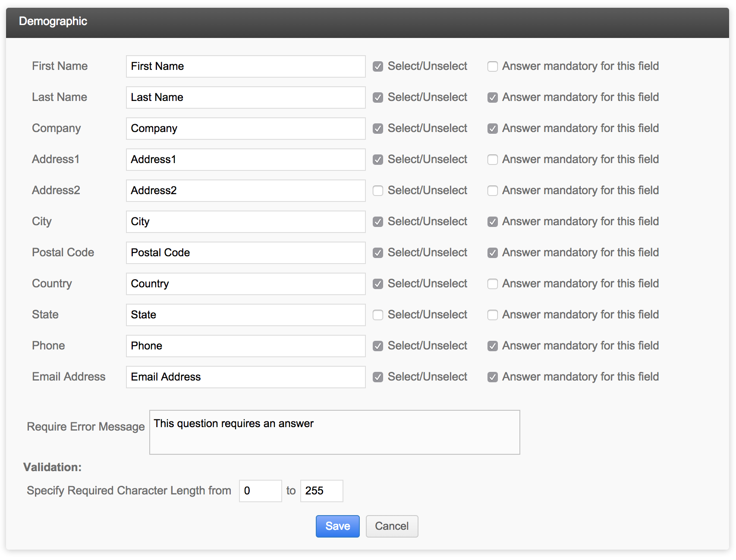Click the Email Address row label
Viewport: 736px width, 560px height.
(x=69, y=377)
